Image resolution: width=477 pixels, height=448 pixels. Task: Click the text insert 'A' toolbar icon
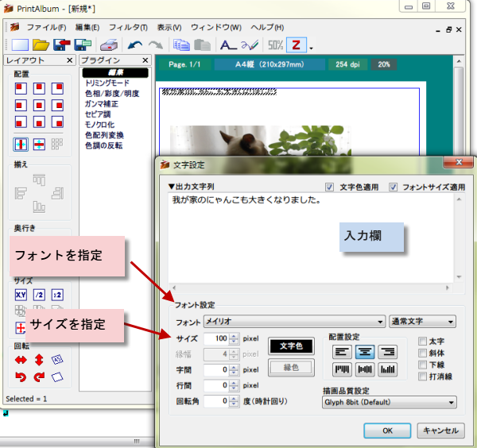227,45
